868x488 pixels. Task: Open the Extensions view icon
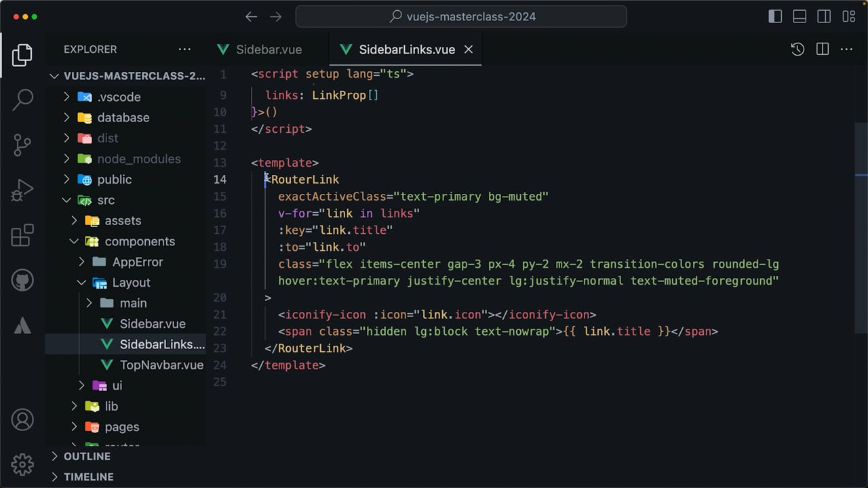click(x=22, y=235)
